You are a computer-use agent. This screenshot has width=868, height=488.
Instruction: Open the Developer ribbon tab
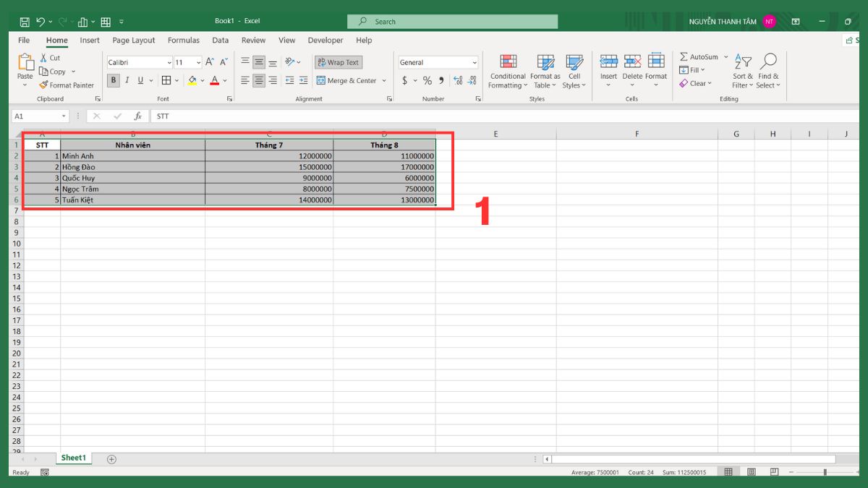point(325,40)
